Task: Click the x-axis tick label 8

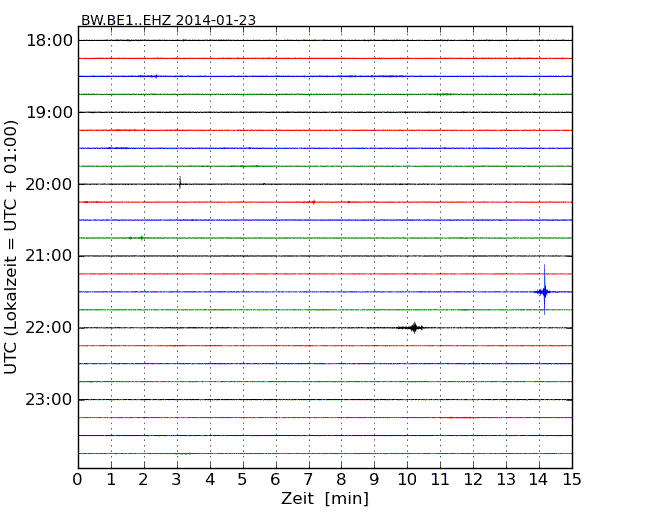Action: click(341, 479)
